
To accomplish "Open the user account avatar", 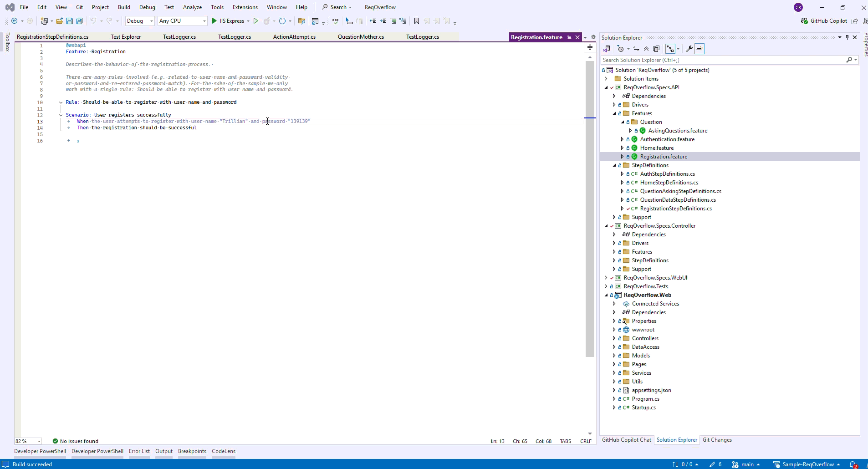I will click(798, 7).
